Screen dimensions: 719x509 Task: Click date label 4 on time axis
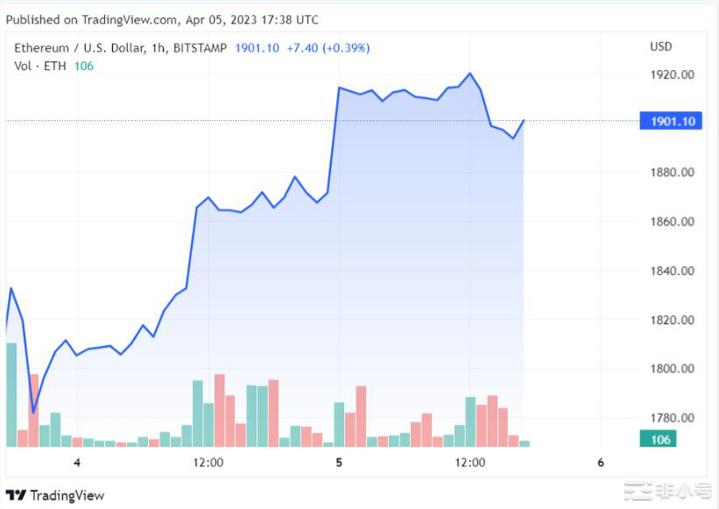pyautogui.click(x=76, y=462)
